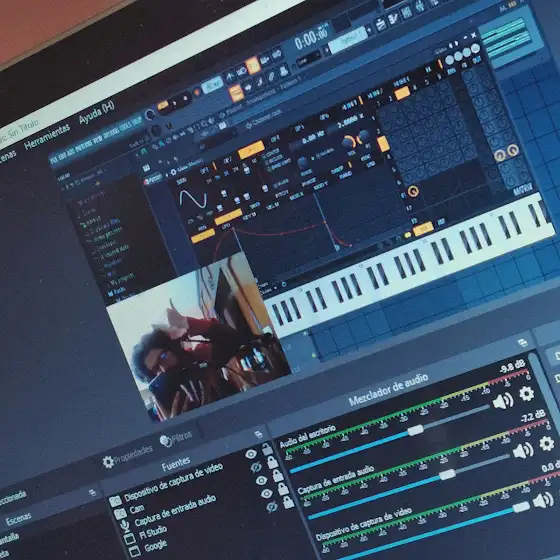Image resolution: width=560 pixels, height=560 pixels.
Task: Click the Escenas panel title
Action: 18,519
